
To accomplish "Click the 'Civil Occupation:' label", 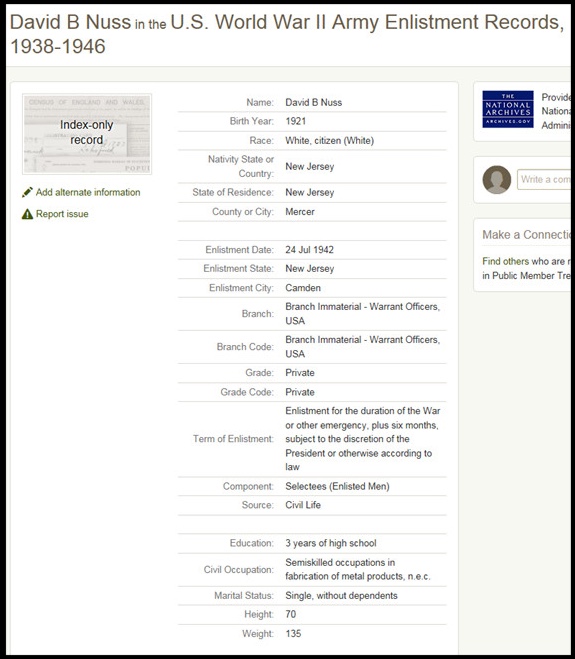I will [238, 569].
